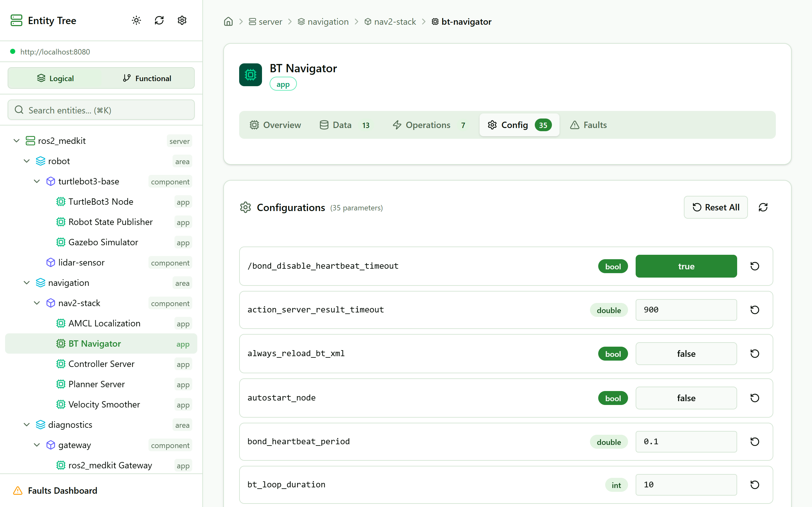Switch to the Operations tab
Screen dimensions: 812x507
pos(428,125)
